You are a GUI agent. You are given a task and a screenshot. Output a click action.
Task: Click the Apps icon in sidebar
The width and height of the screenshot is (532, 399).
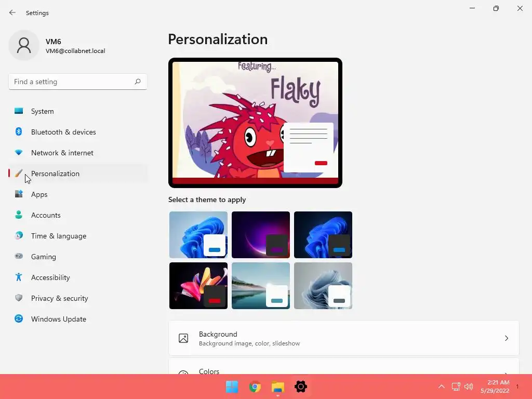click(19, 194)
